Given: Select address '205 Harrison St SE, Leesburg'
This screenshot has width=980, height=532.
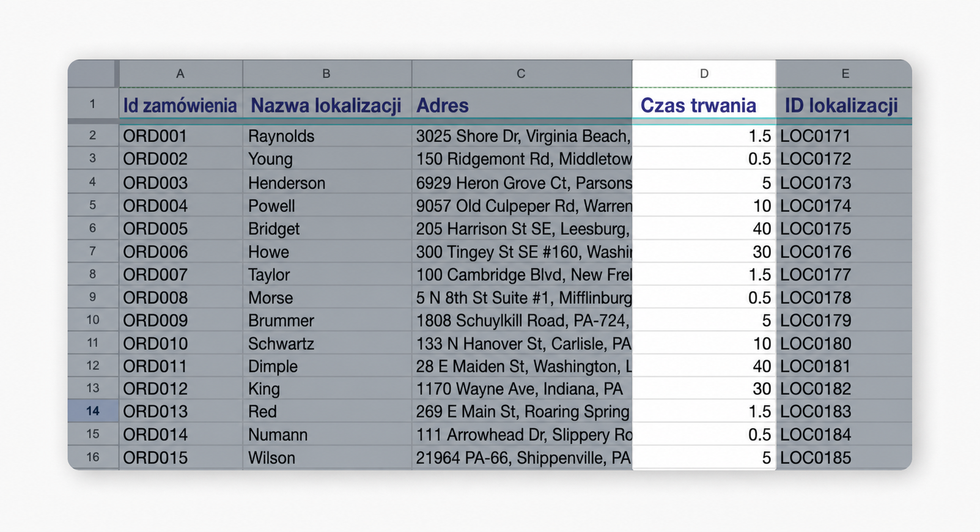Looking at the screenshot, I should 521,228.
